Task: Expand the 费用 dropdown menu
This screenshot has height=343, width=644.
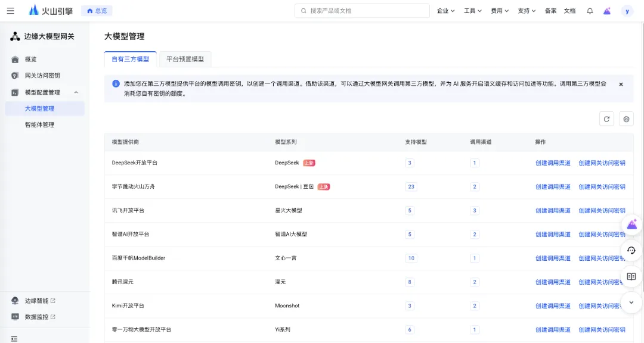Action: tap(500, 11)
